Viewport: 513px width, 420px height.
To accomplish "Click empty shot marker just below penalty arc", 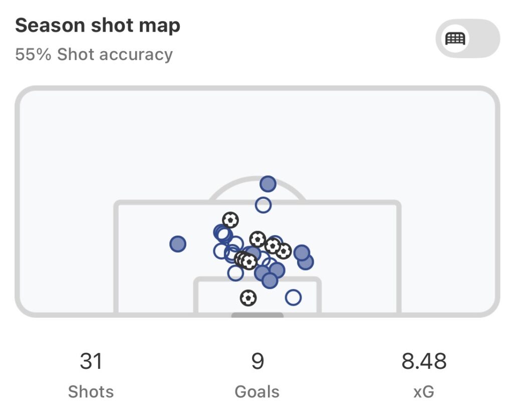I will [x=263, y=204].
